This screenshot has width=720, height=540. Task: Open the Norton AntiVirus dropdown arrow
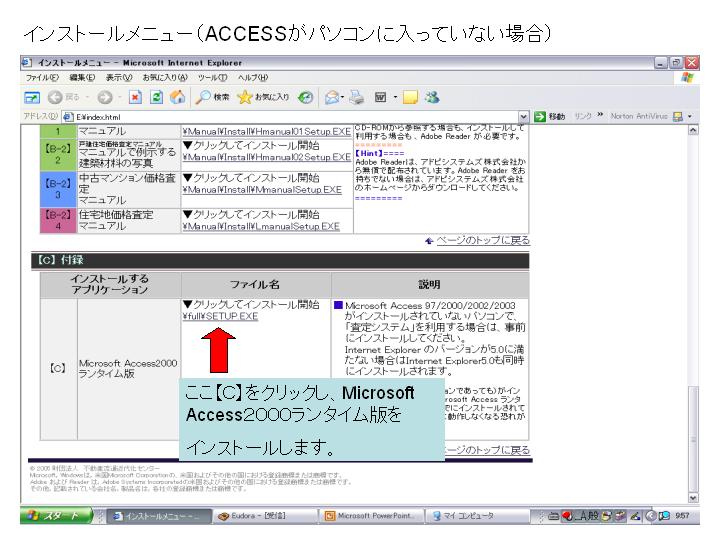pos(690,117)
